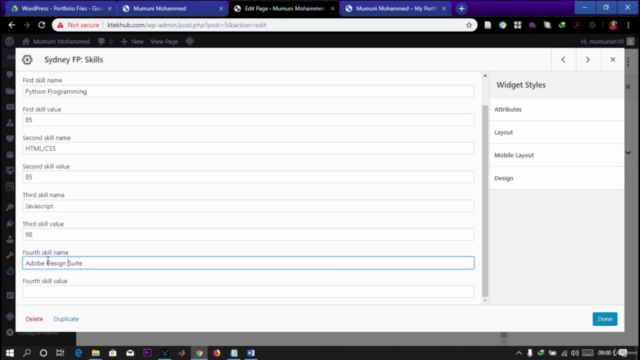The width and height of the screenshot is (640, 360).
Task: Expand the Design widget style section
Action: point(557,178)
